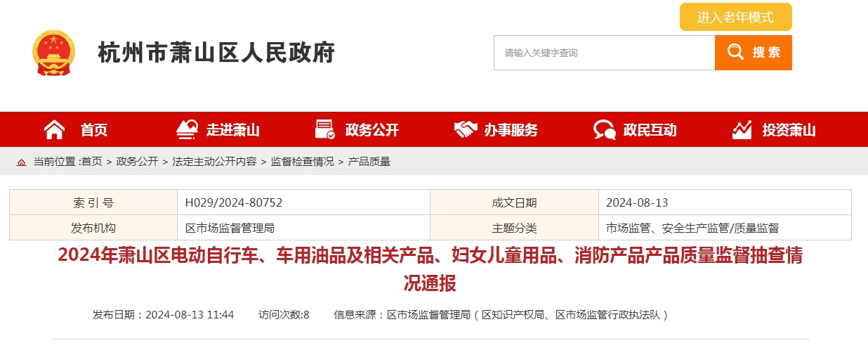Click the 政务公开 document icon
This screenshot has height=355, width=868.
click(325, 129)
